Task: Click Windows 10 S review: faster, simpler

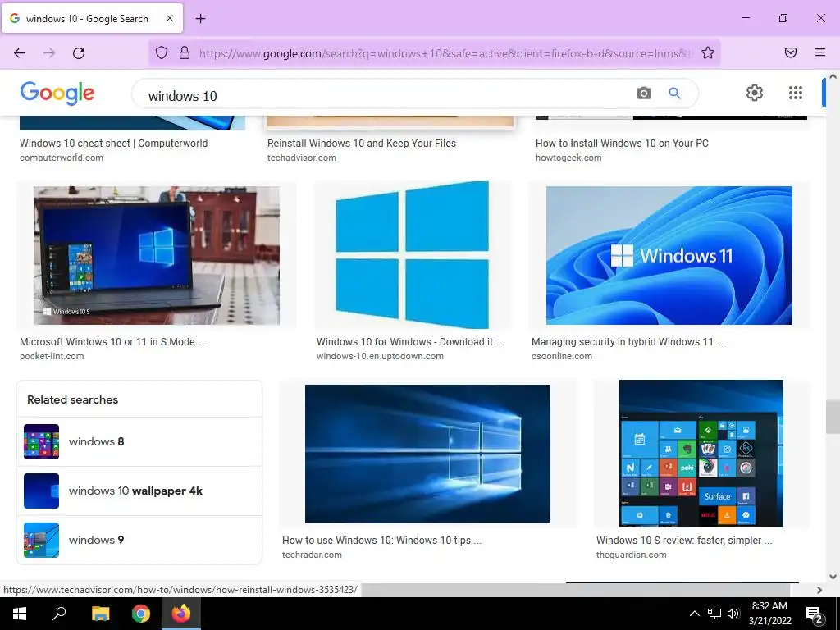Action: coord(684,541)
